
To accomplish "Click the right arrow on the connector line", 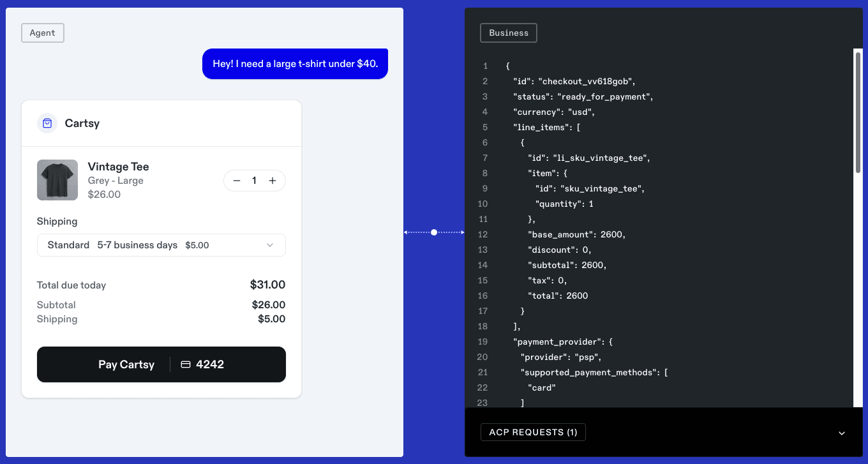I will point(462,232).
